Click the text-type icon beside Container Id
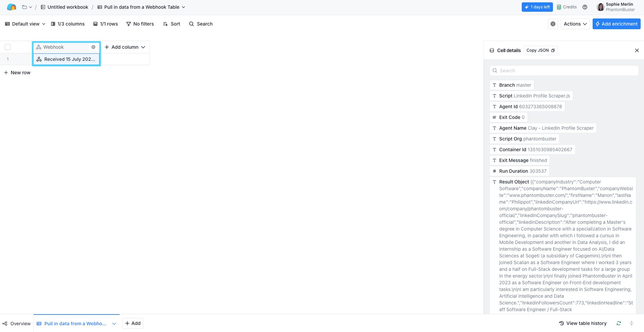644x332 pixels. tap(495, 150)
